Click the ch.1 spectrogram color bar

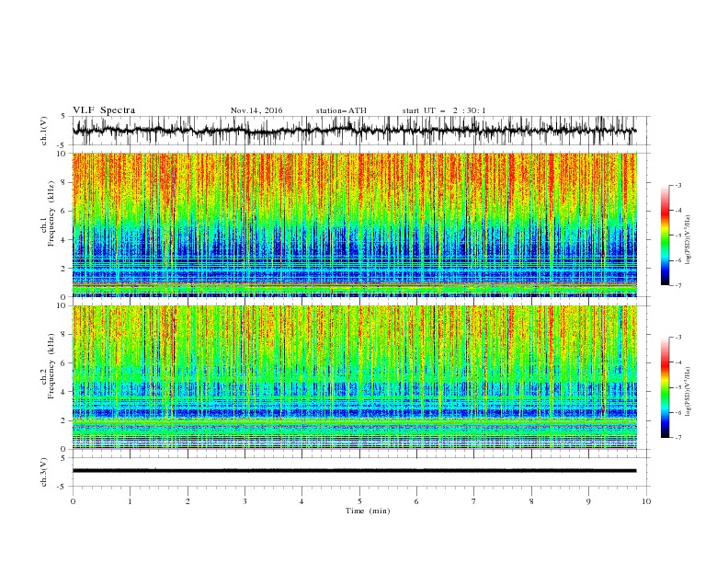pos(665,236)
